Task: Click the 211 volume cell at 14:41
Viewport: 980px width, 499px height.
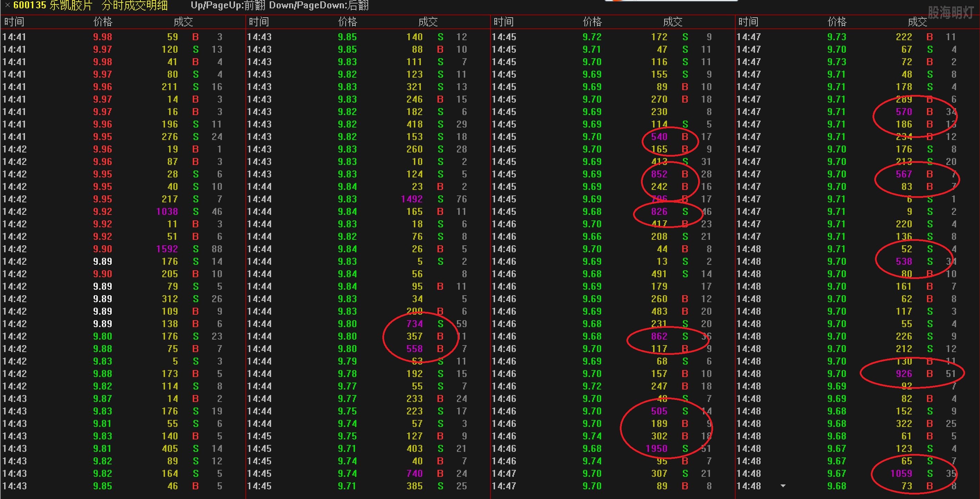Action: click(x=170, y=87)
